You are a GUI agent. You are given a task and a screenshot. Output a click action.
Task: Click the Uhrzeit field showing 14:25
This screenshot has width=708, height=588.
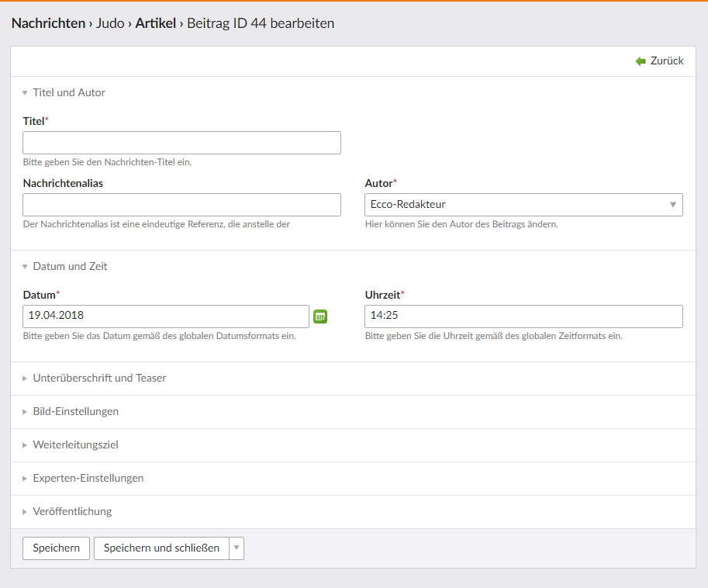(x=523, y=316)
